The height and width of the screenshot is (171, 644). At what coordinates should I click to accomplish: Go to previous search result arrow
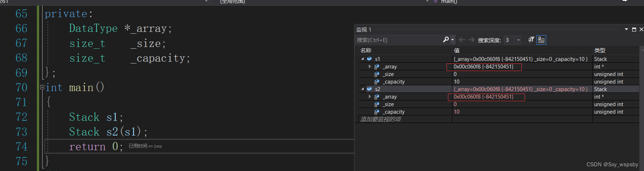pos(462,40)
